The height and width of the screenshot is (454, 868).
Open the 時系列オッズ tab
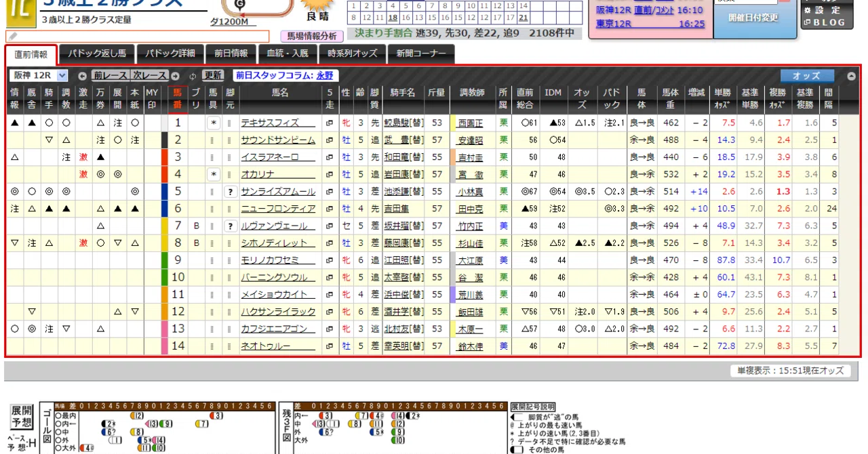point(352,54)
